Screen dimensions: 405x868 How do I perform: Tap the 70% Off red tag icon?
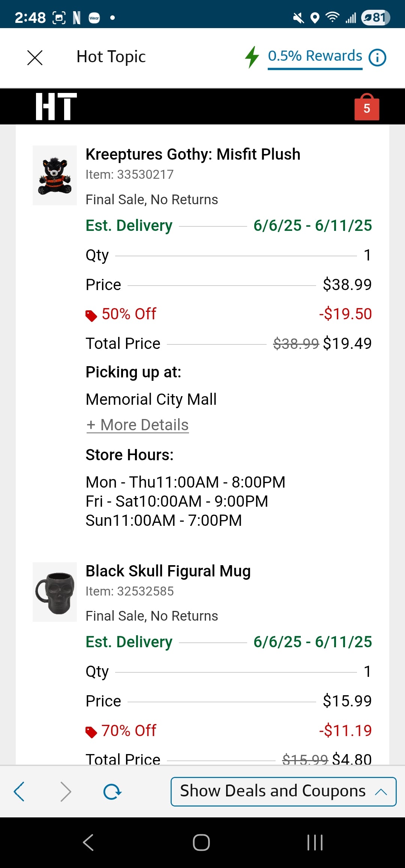click(91, 732)
